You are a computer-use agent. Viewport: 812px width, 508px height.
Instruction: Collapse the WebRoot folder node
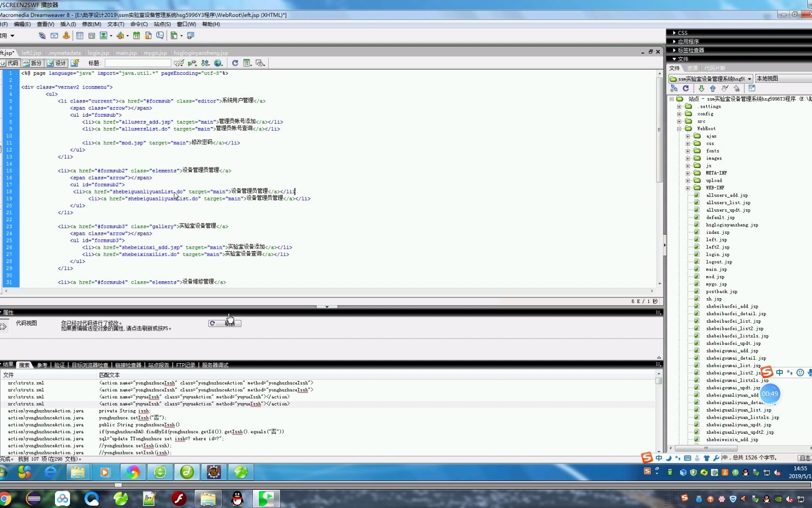coord(679,128)
